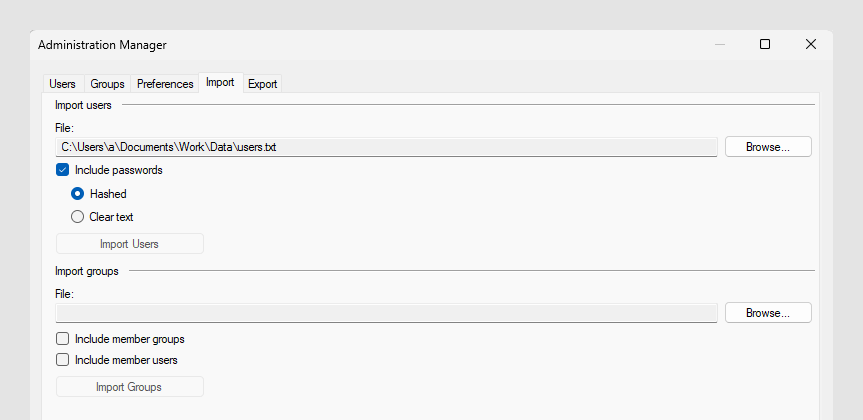Browse for the users import file

coord(767,147)
